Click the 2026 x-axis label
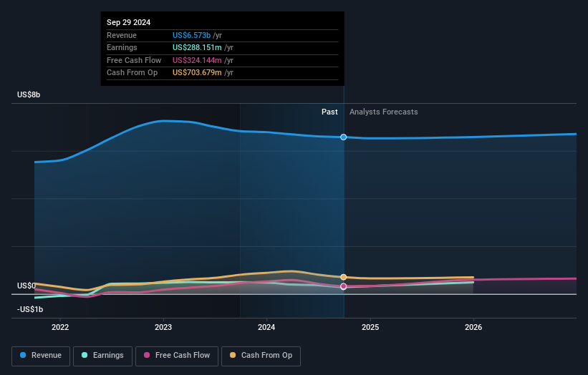This screenshot has height=375, width=588. [473, 327]
